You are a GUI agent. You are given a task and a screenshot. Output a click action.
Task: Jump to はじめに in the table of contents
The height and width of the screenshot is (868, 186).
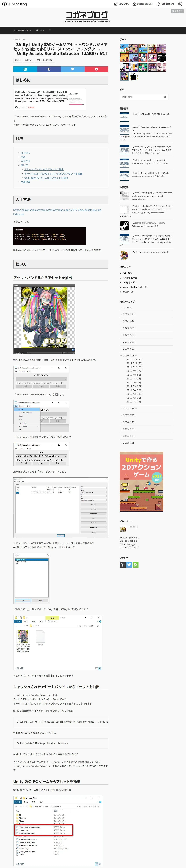pyautogui.click(x=25, y=153)
